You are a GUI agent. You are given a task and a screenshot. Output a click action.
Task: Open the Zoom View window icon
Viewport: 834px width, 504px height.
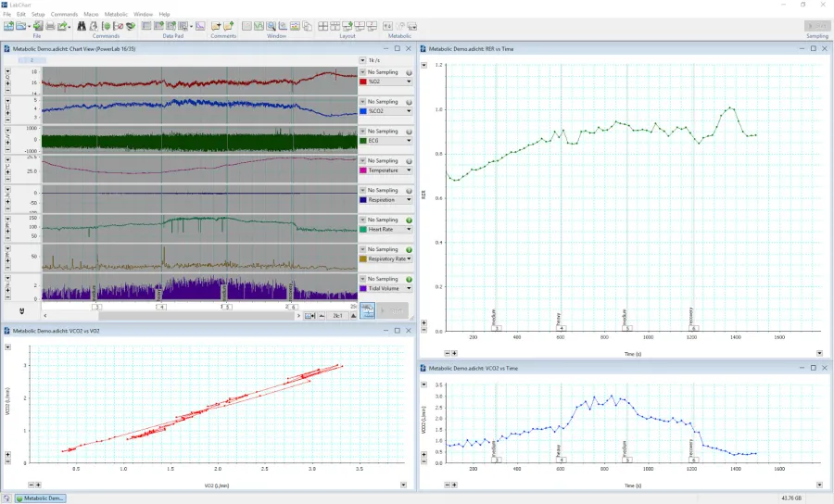(272, 26)
